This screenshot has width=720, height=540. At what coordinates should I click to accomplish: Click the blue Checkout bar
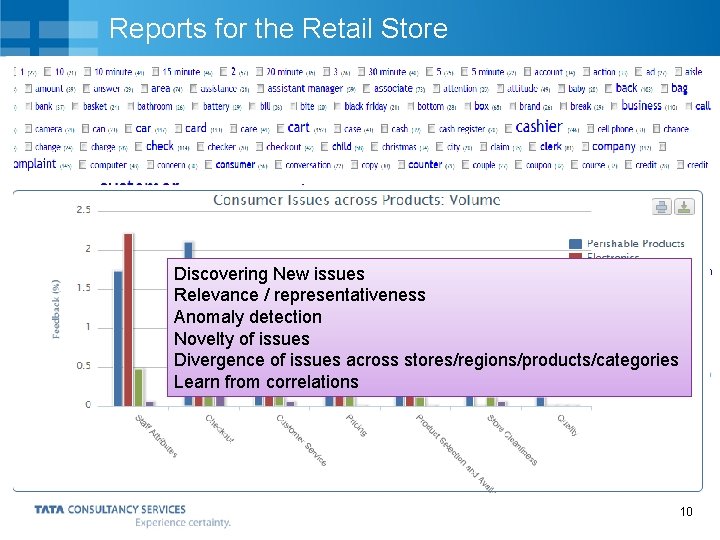click(x=188, y=251)
